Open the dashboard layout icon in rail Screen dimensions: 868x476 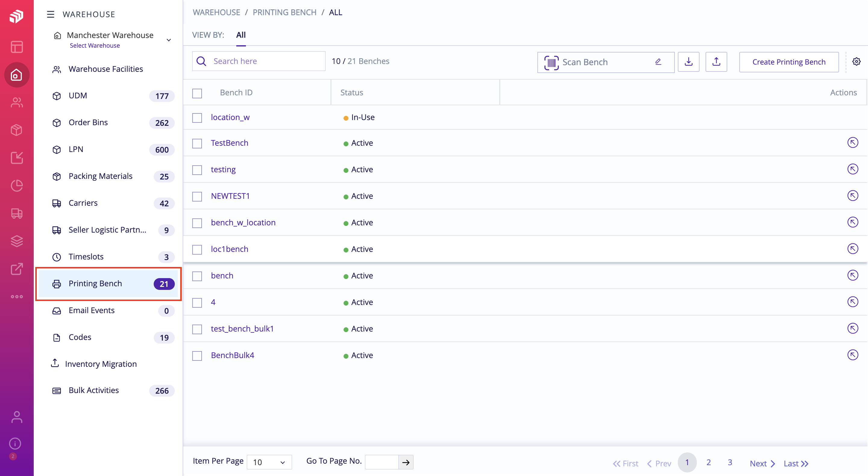coord(17,47)
